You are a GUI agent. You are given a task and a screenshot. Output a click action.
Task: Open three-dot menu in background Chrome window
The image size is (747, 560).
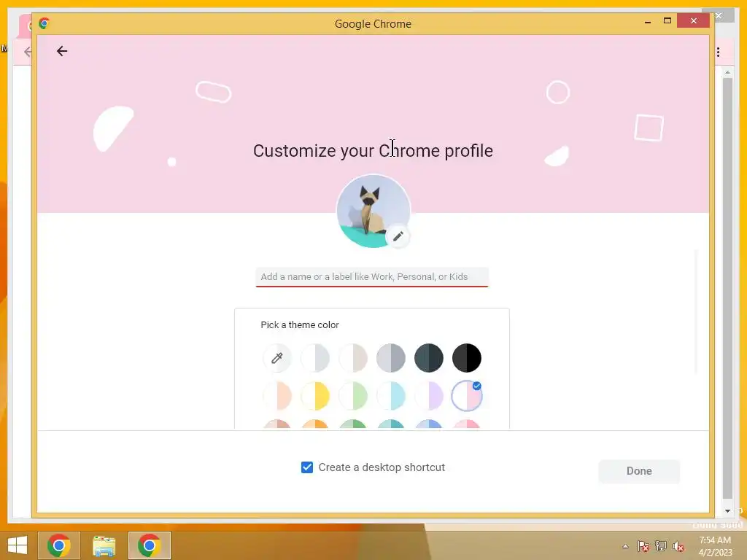(x=718, y=52)
